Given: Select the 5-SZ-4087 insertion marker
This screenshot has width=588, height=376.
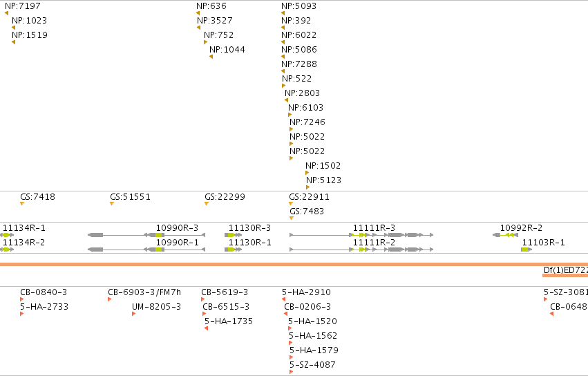Looking at the screenshot, I should point(291,372).
